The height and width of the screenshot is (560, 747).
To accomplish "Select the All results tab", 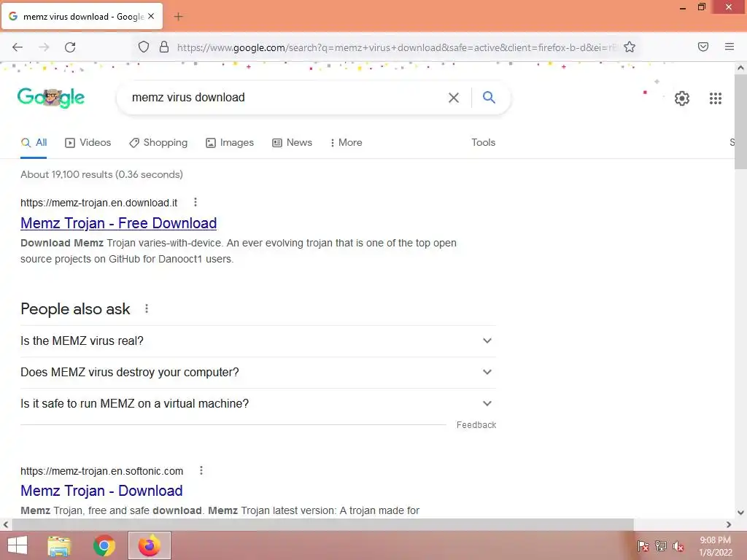I will [34, 142].
